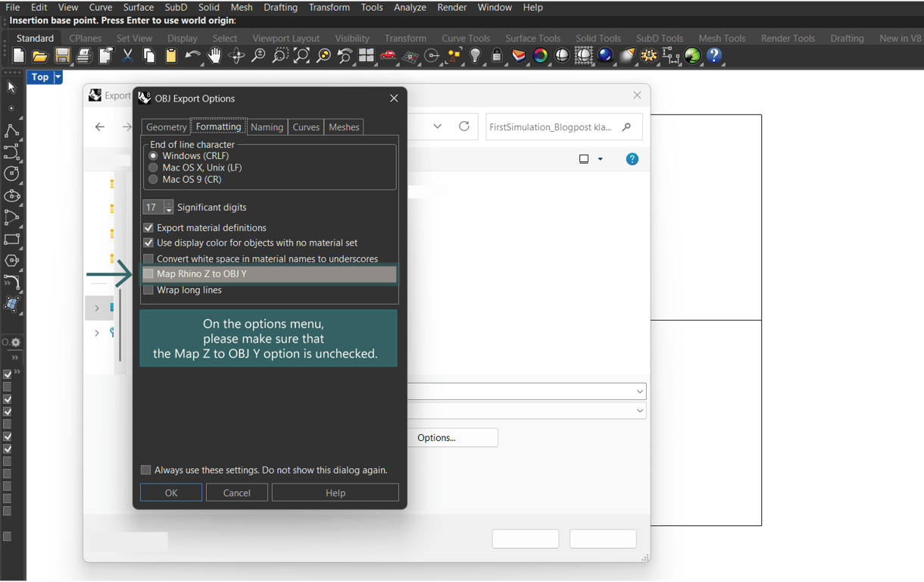Confirm OBJ options with OK
The width and height of the screenshot is (924, 582).
pyautogui.click(x=171, y=493)
